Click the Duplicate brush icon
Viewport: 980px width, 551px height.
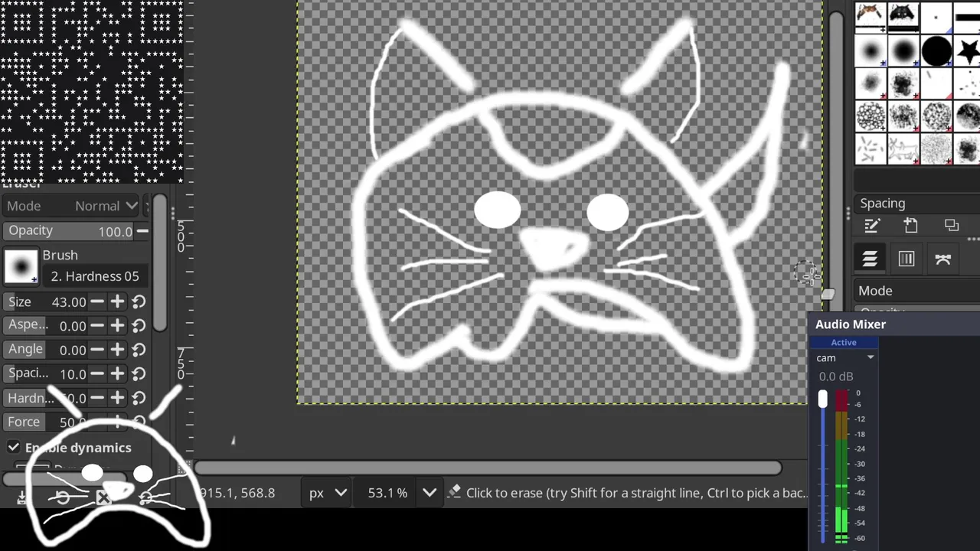point(952,226)
